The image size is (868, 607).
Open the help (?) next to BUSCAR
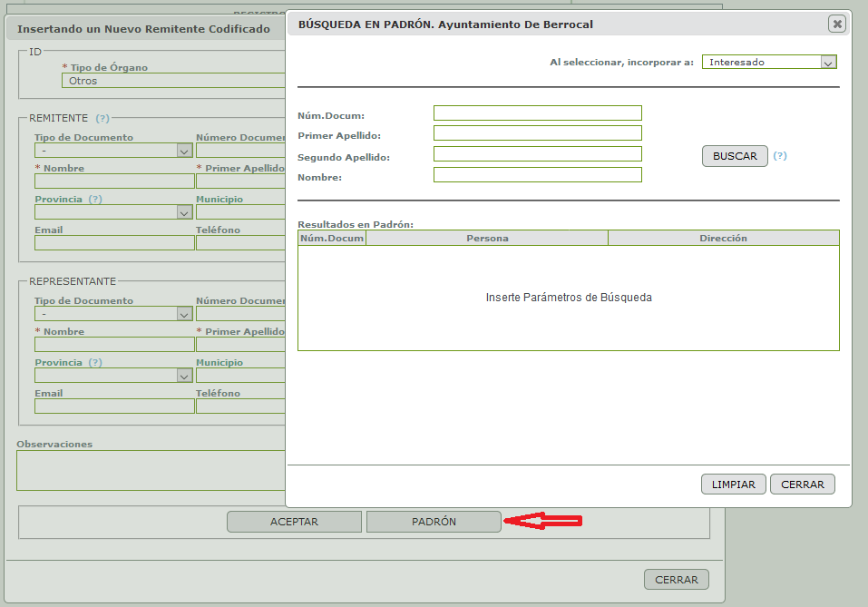(780, 156)
